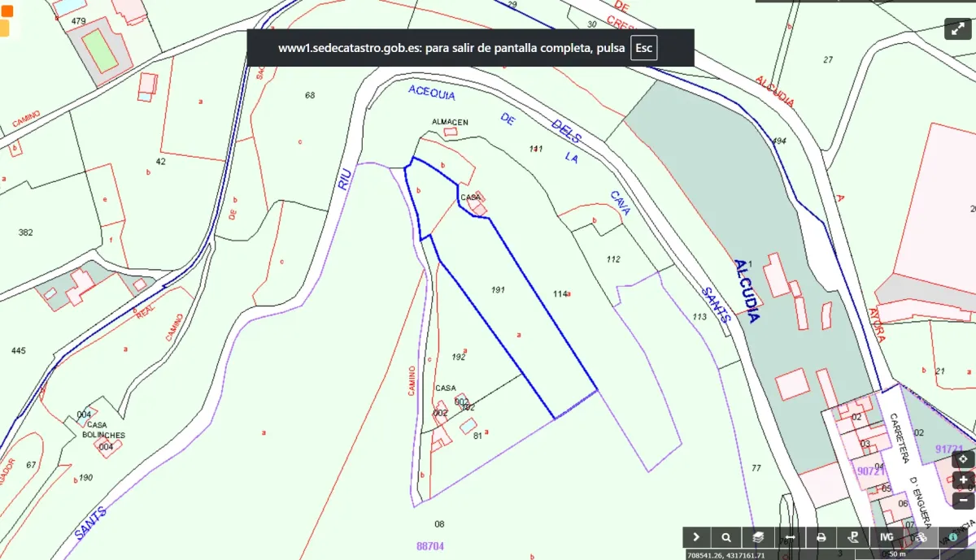The image size is (976, 560).
Task: Click parcel number 77 label
Action: coord(756,467)
